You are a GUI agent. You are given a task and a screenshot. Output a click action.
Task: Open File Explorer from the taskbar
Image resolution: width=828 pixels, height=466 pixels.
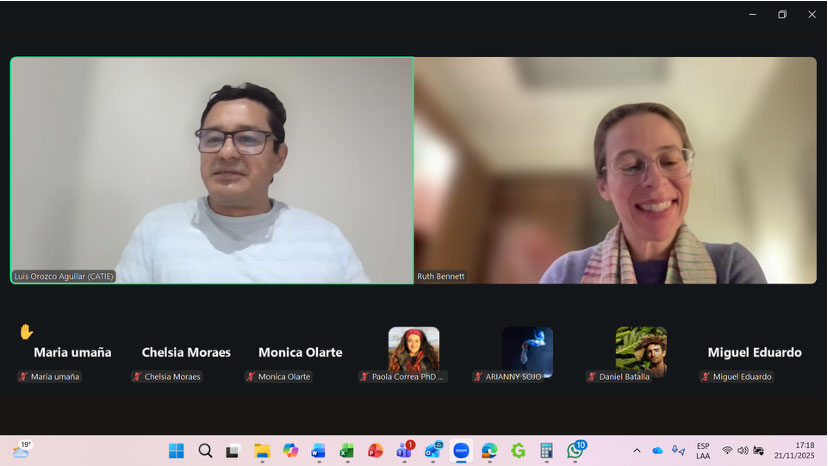click(262, 451)
